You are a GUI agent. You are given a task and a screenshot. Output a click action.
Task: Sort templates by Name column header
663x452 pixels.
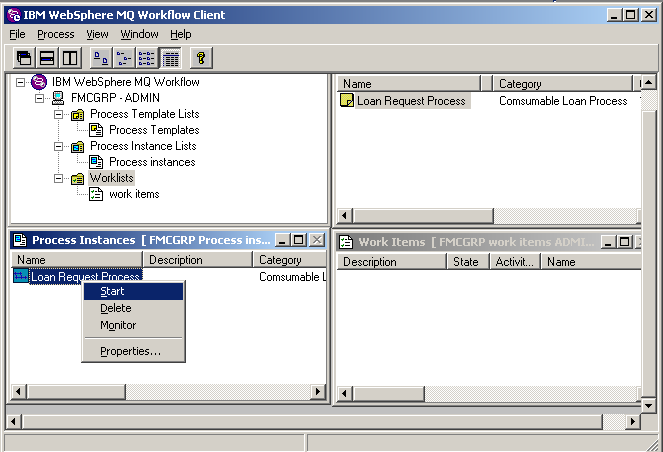pyautogui.click(x=409, y=84)
